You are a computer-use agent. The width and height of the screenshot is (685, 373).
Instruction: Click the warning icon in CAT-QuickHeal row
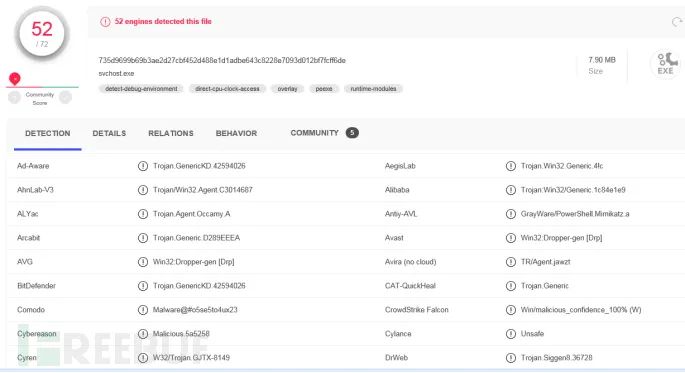coord(511,286)
